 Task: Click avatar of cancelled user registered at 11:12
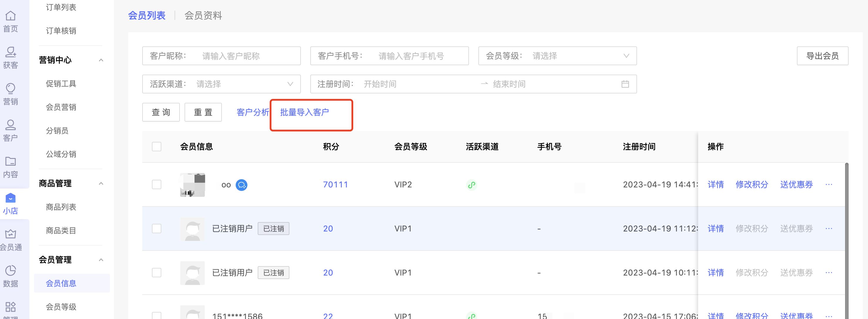[192, 229]
